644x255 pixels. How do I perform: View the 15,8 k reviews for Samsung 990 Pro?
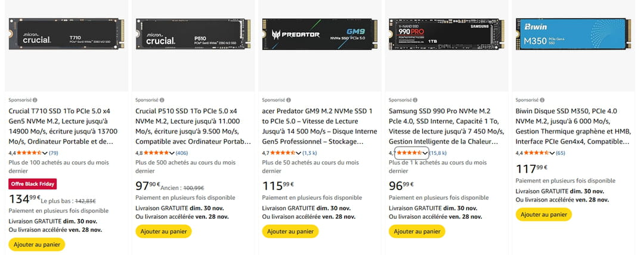click(438, 153)
